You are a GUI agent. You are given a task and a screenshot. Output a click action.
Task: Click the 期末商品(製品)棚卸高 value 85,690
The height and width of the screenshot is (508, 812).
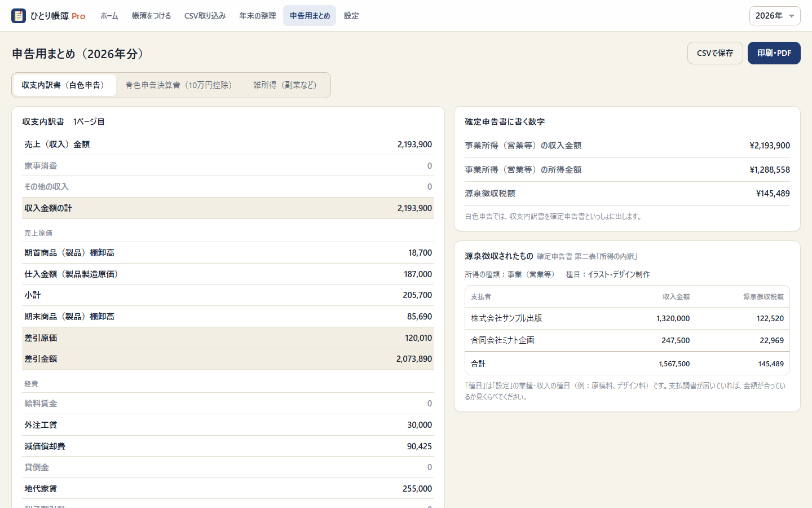[420, 317]
